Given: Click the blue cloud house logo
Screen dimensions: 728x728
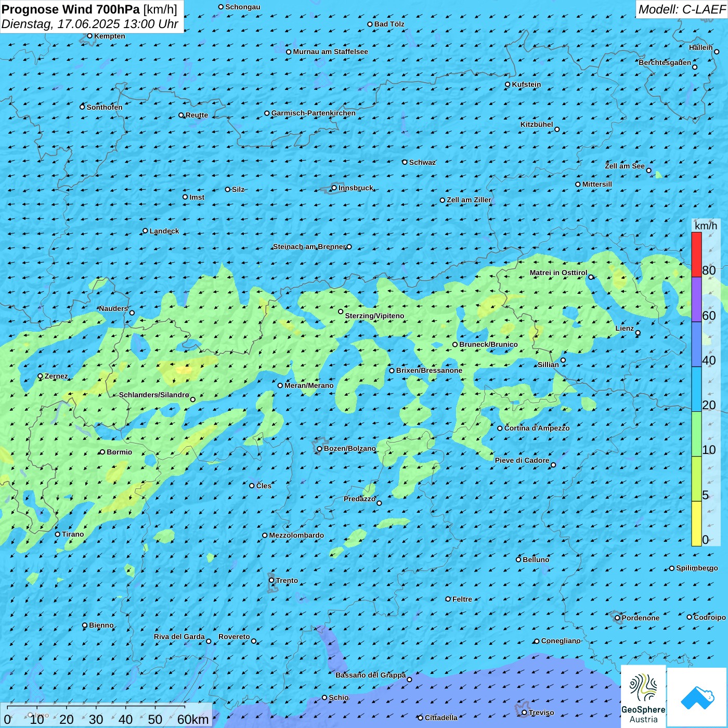Looking at the screenshot, I should point(697,697).
